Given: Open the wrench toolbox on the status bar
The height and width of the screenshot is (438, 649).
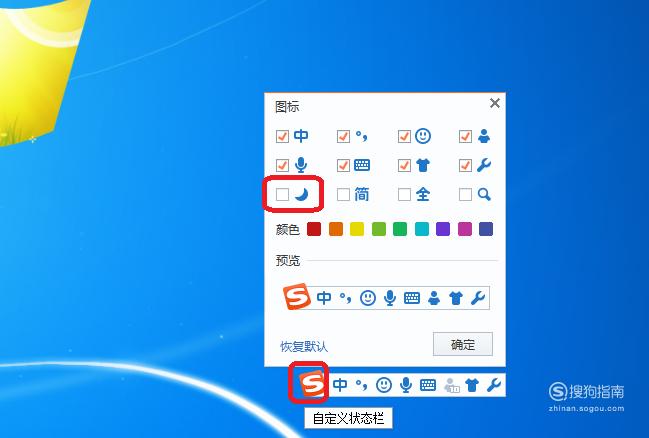Looking at the screenshot, I should click(494, 385).
